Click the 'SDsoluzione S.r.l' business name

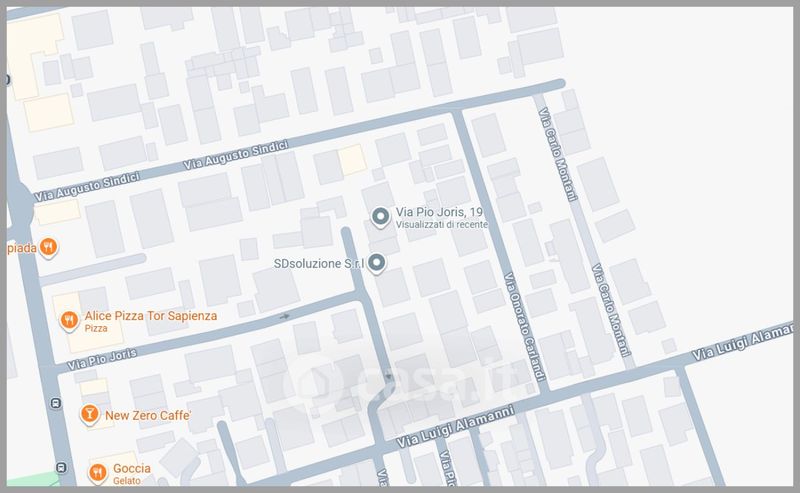coord(318,264)
